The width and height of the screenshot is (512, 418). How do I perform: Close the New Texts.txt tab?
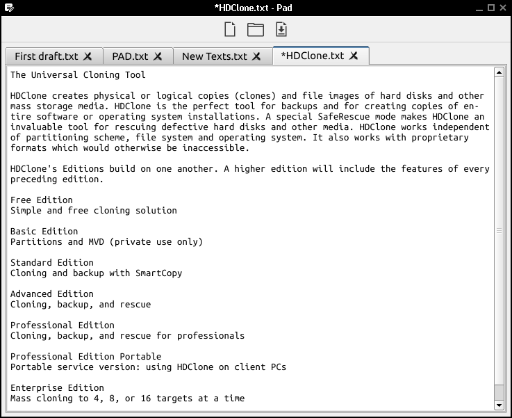[256, 56]
